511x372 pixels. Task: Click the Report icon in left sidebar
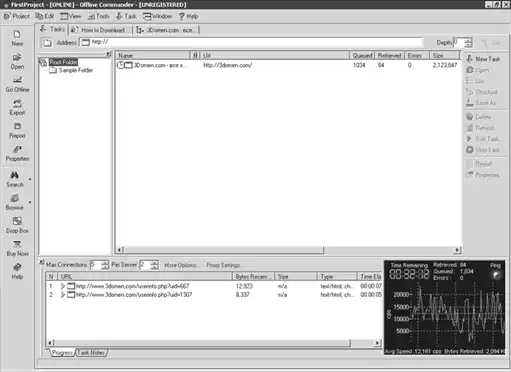pos(17,130)
